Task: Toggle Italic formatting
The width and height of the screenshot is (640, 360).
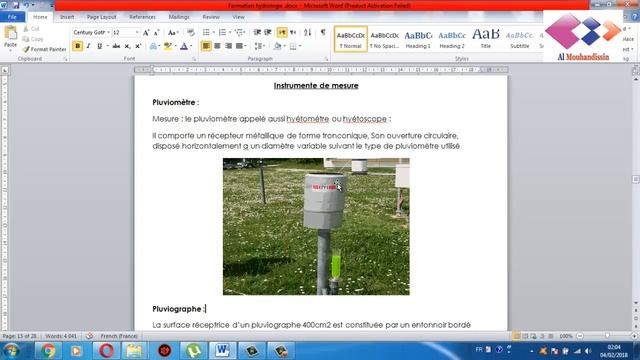Action: click(x=88, y=46)
